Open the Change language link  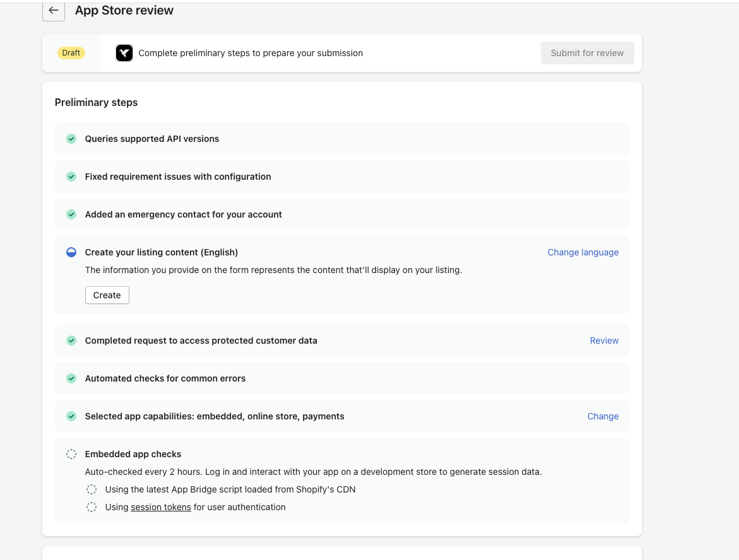tap(582, 252)
